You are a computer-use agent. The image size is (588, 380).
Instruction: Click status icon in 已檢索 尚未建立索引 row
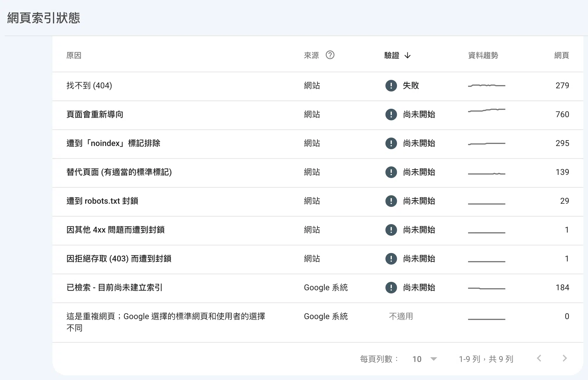coord(391,288)
